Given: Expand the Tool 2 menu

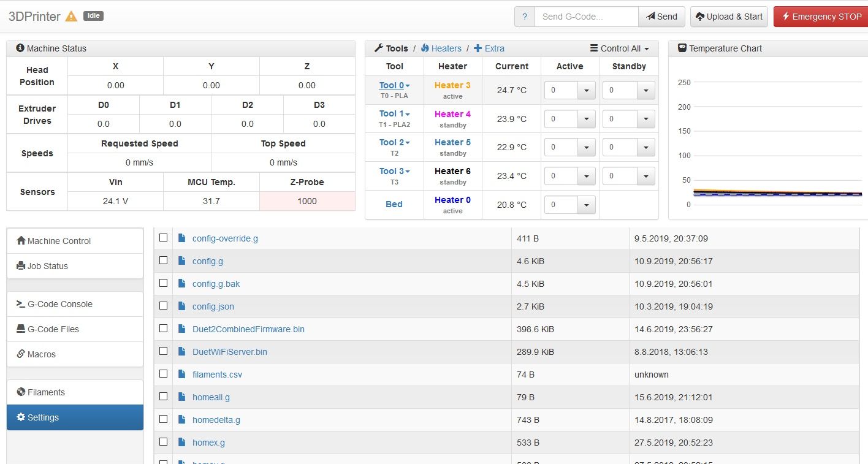Looking at the screenshot, I should [394, 142].
